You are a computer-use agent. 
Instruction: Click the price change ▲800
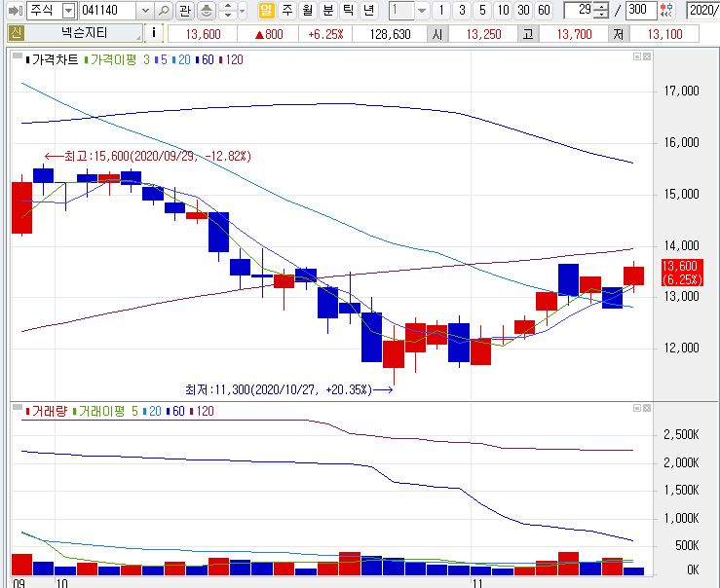[x=268, y=34]
